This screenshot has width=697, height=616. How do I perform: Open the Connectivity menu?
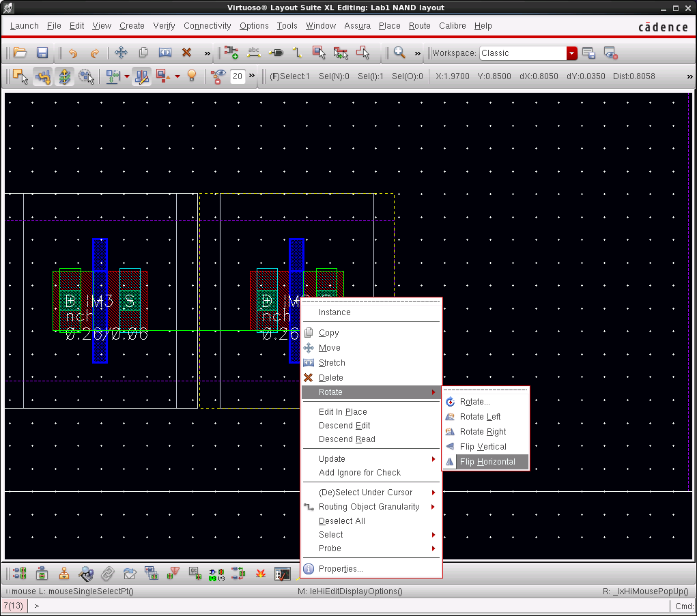[x=207, y=26]
